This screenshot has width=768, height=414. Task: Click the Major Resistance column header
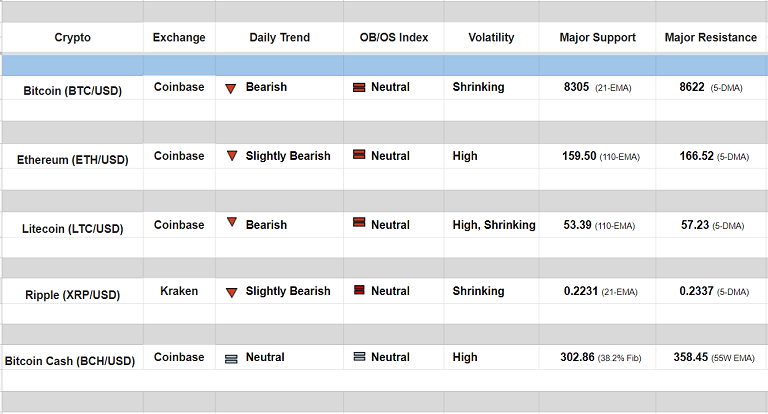click(711, 38)
